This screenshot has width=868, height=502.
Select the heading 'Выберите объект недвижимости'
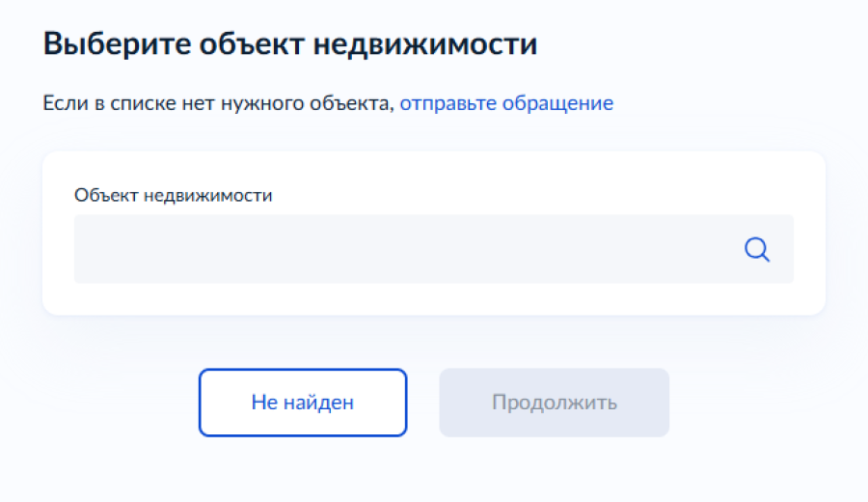point(290,43)
